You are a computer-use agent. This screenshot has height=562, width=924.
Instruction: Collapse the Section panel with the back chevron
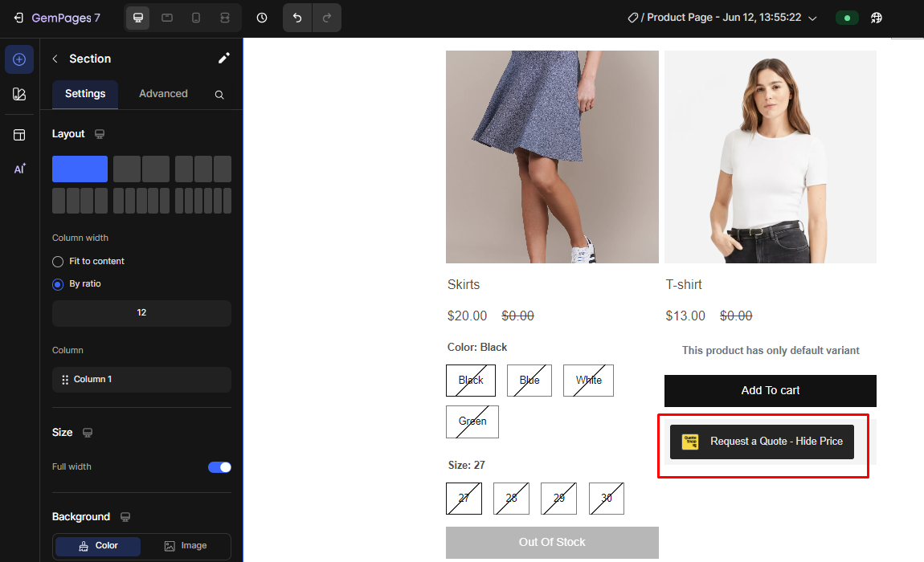(x=54, y=58)
